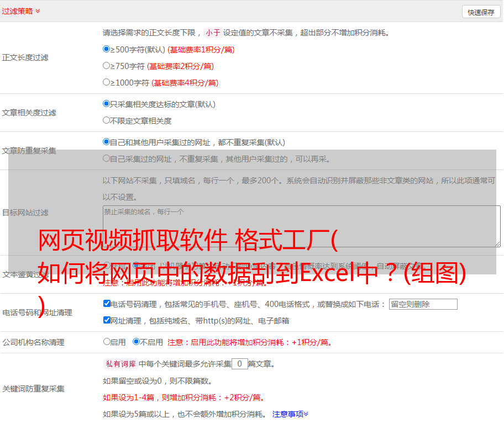
Task: Choose 不限定文章相关度 radio
Action: [x=106, y=120]
